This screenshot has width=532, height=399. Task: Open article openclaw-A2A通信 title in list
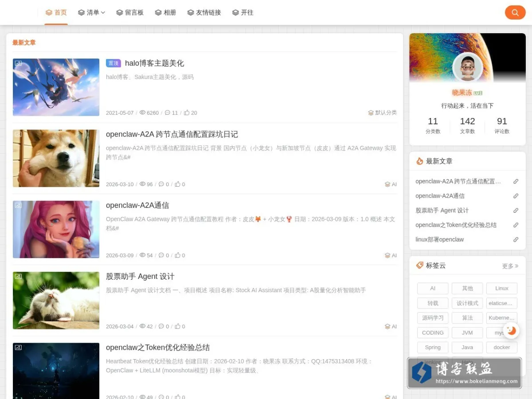click(137, 205)
